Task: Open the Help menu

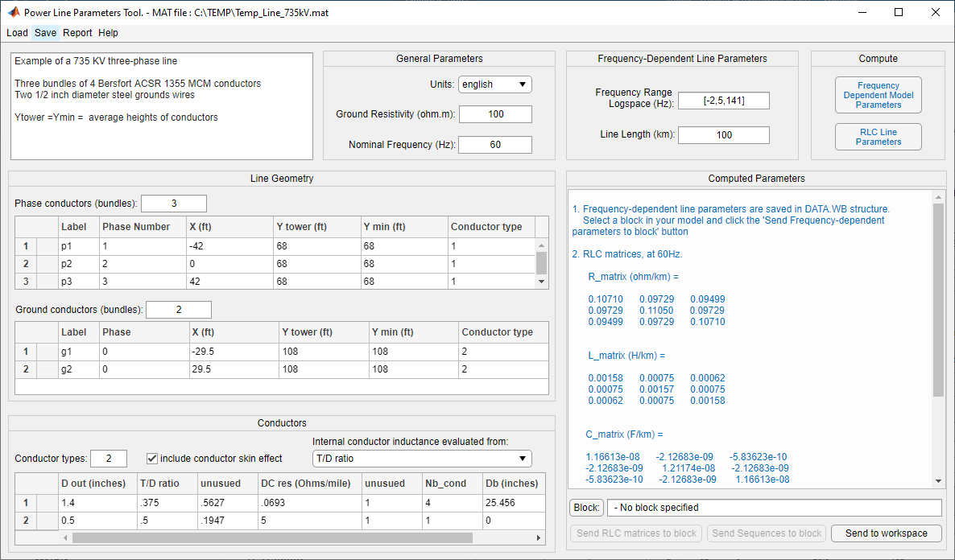Action: (108, 33)
